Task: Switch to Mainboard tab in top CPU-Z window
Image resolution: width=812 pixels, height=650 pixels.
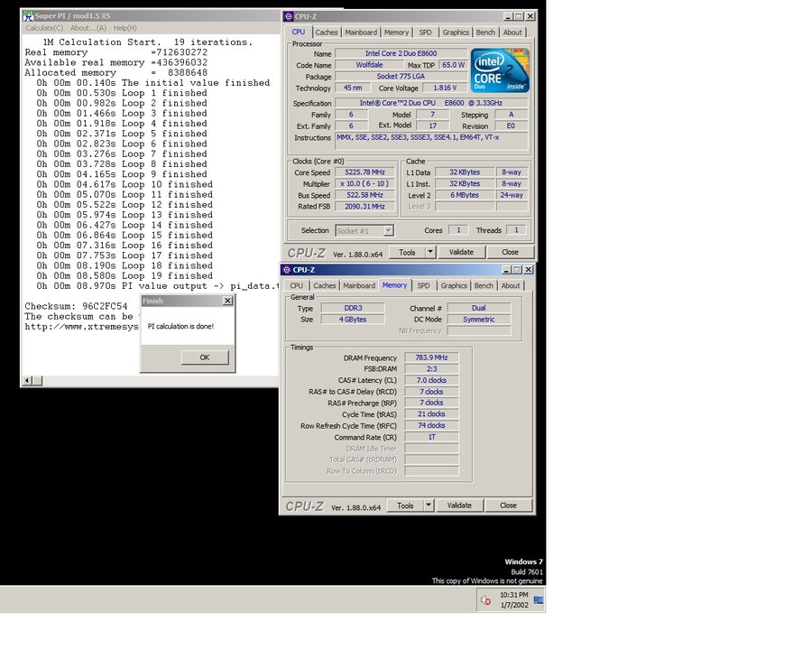Action: point(361,32)
